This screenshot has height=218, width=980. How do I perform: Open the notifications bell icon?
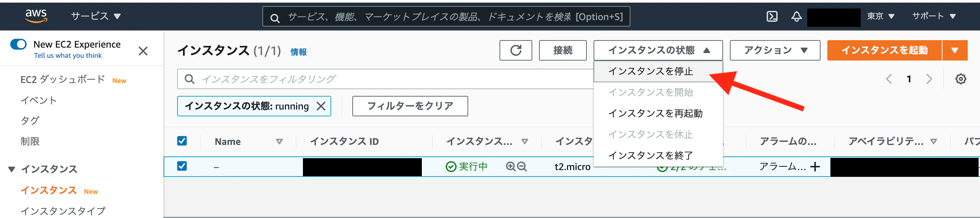[x=796, y=16]
